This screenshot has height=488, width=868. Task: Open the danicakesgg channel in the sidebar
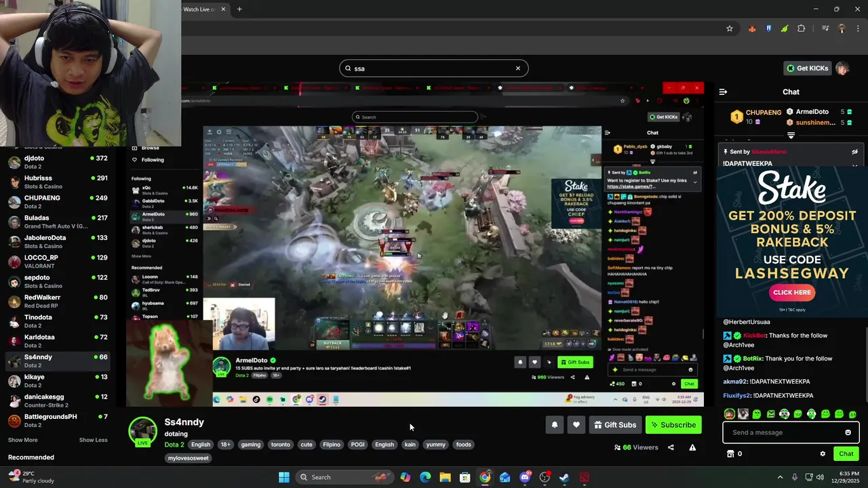pos(57,401)
